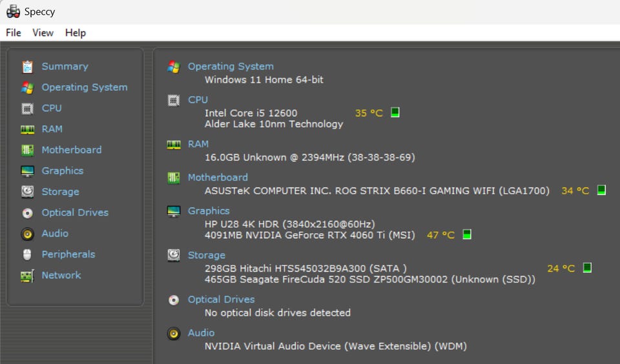Click the green temperature indicator beside storage 24 °C

[587, 268]
